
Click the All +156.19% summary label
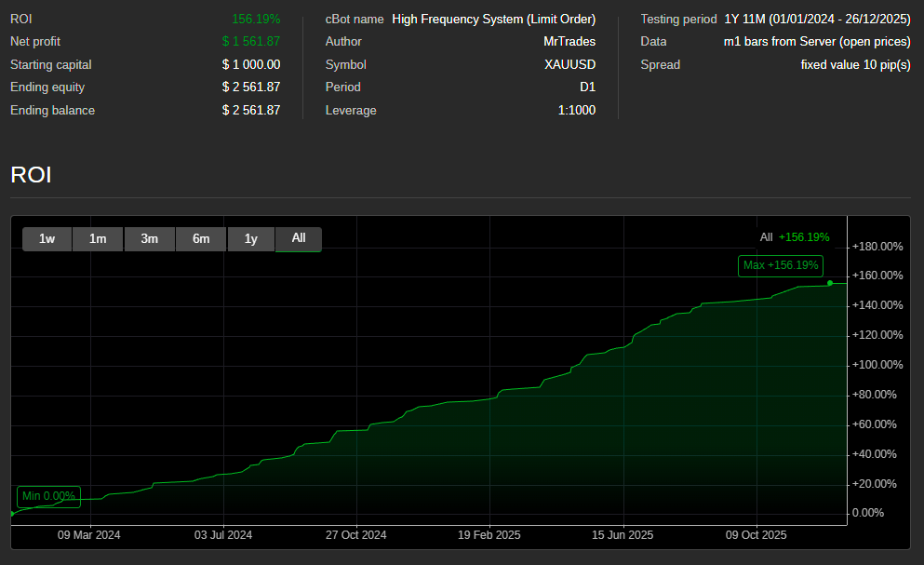click(795, 237)
